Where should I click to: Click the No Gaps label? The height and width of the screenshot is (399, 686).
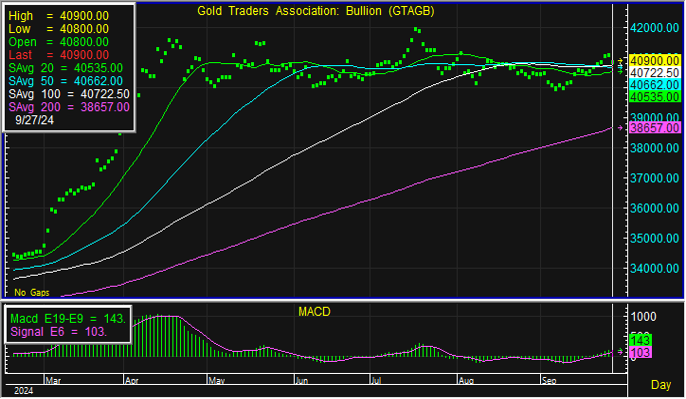pos(32,292)
